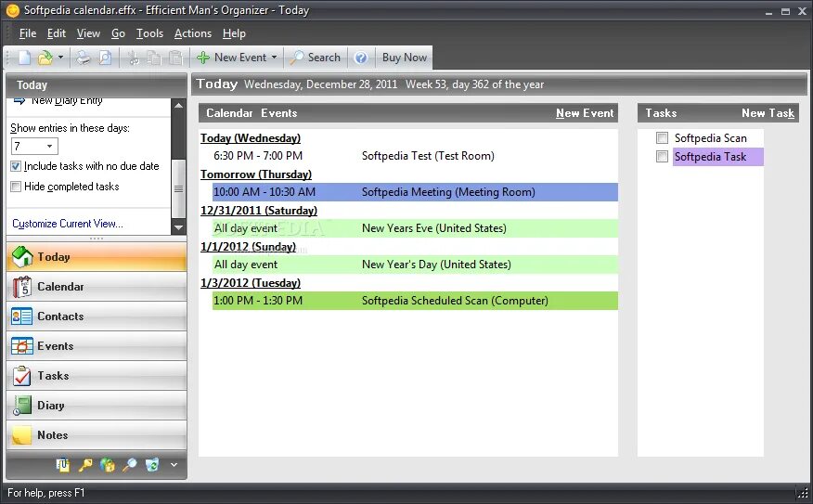Click the New blank document toolbar icon
Viewport: 813px width, 504px height.
pyautogui.click(x=24, y=58)
